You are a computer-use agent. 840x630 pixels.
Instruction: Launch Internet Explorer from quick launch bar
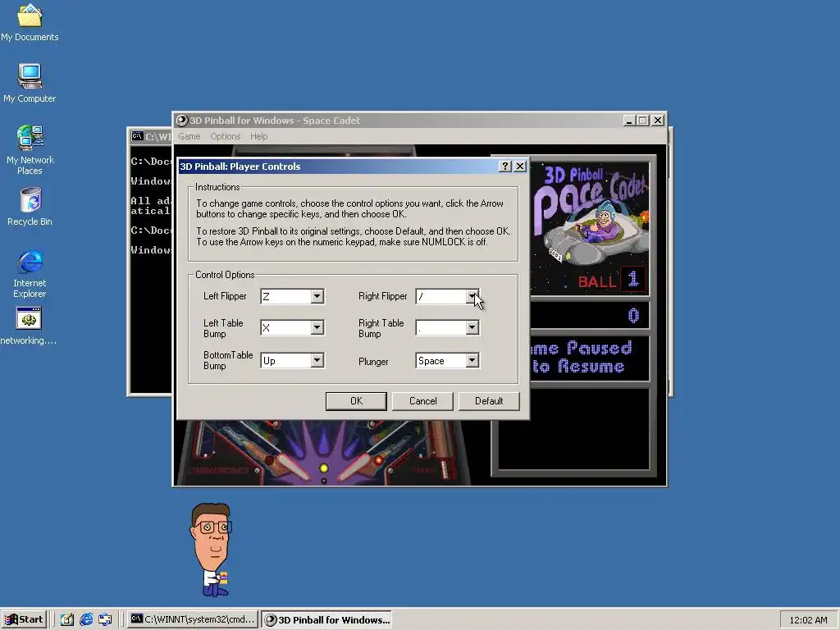(x=85, y=620)
